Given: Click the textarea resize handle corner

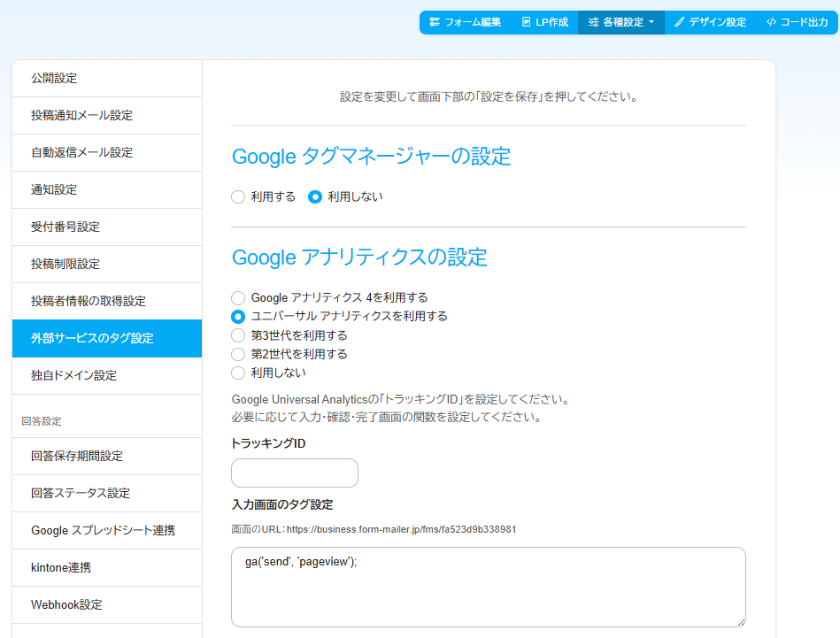Looking at the screenshot, I should pos(742,622).
